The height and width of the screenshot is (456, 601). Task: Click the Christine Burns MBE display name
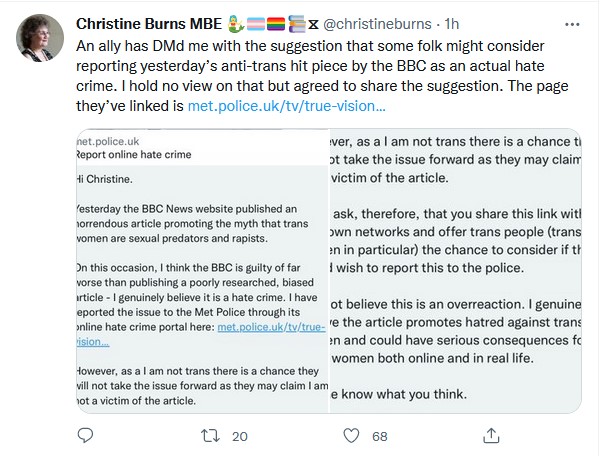pos(149,24)
